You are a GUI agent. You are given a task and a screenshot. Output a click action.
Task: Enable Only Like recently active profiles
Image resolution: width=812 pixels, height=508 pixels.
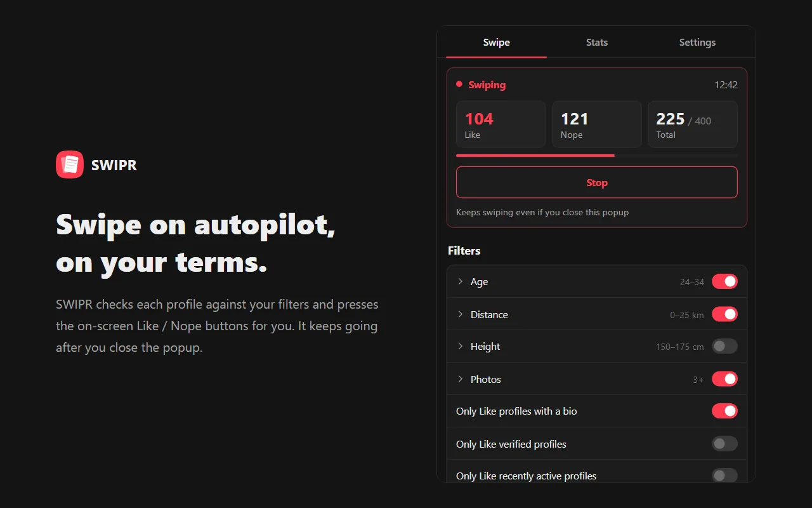coord(724,476)
